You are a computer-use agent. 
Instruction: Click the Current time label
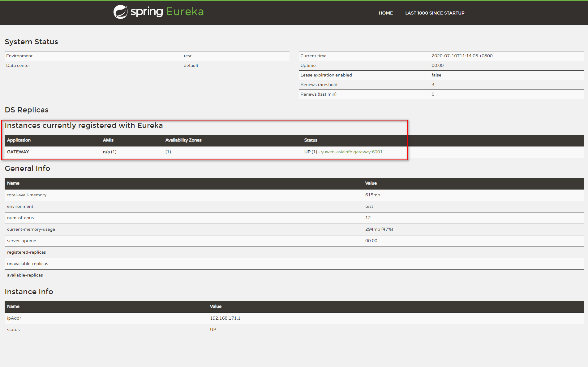[x=314, y=56]
